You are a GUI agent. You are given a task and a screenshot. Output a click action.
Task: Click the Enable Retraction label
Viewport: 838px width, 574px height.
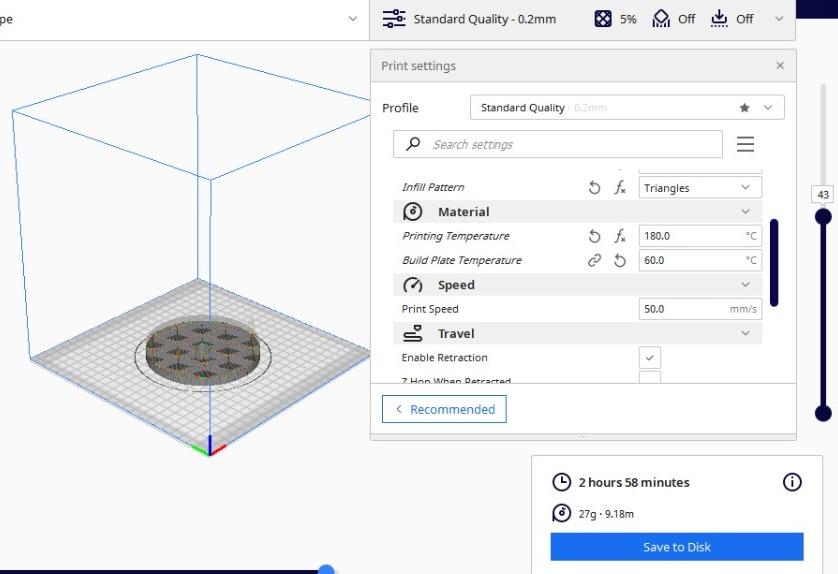pos(444,358)
